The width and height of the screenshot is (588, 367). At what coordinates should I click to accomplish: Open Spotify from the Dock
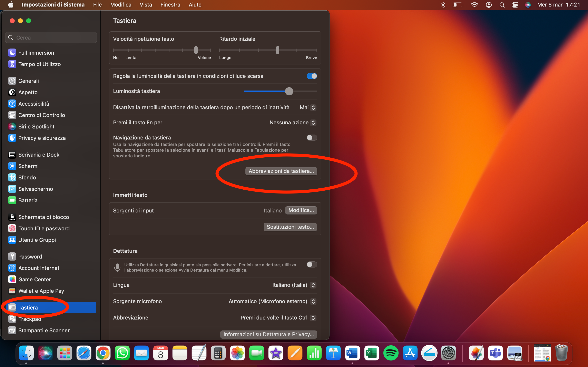coord(391,353)
